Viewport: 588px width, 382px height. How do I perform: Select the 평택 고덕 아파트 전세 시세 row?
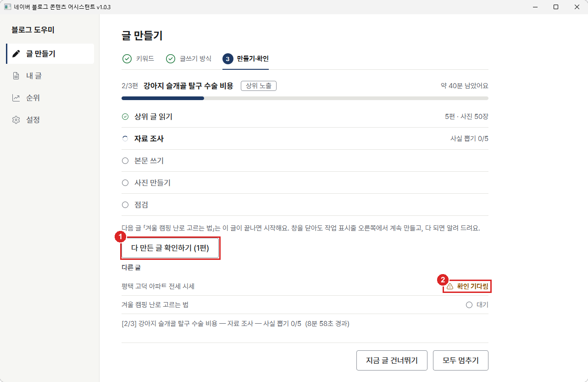(305, 286)
